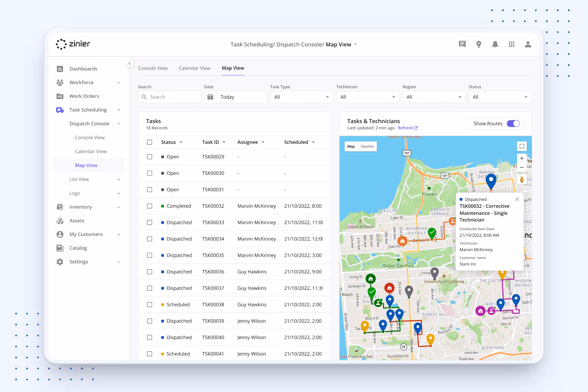Click the Map button on the map
Viewport: 588px width, 392px height.
pos(351,147)
